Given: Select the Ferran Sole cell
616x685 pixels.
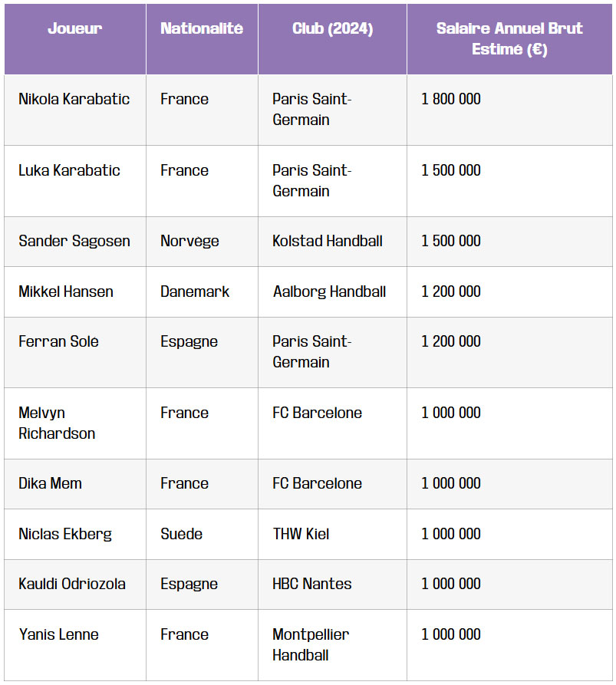Looking at the screenshot, I should pyautogui.click(x=58, y=342).
